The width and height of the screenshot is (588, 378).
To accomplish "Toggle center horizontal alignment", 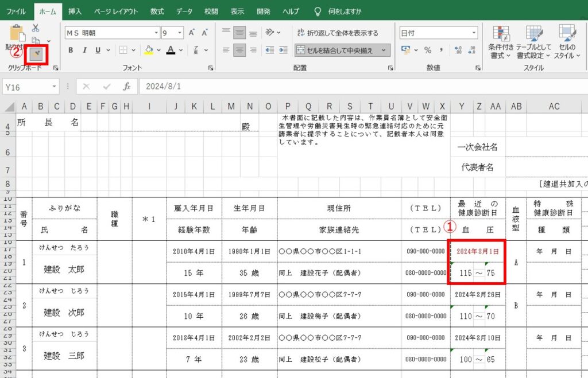I will click(x=239, y=50).
